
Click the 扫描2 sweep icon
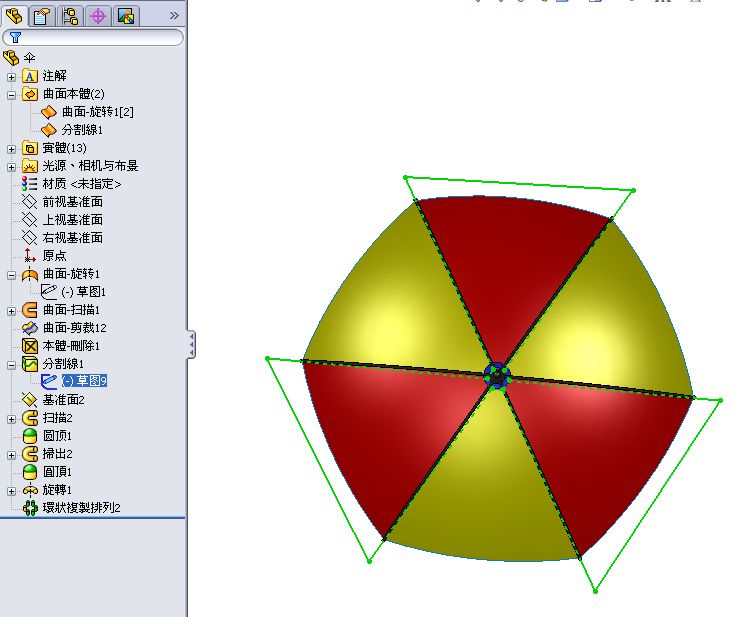pos(30,418)
